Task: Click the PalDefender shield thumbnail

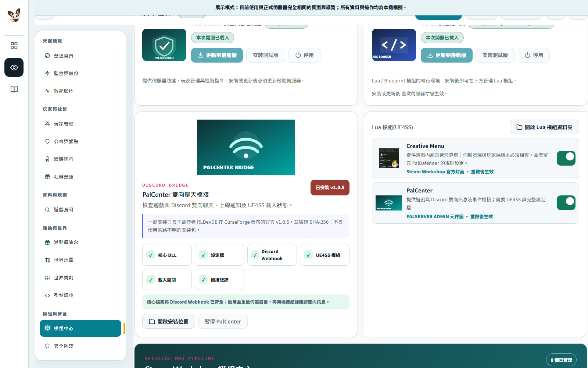Action: coord(164,45)
